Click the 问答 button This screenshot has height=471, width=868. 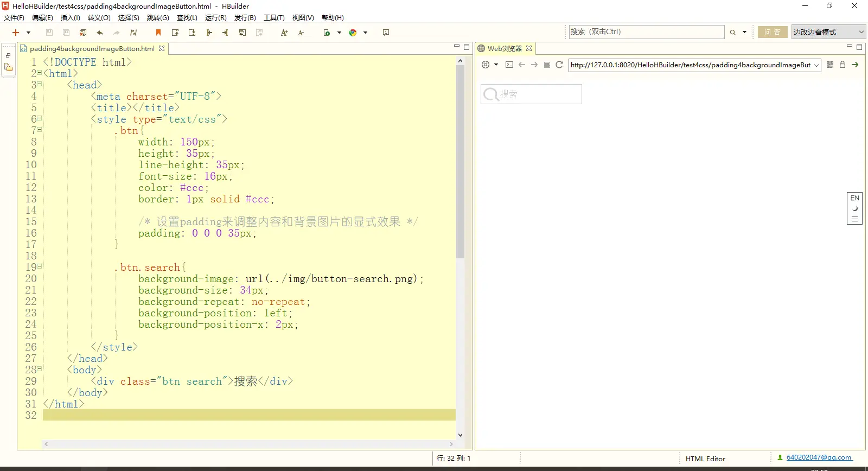pyautogui.click(x=773, y=32)
